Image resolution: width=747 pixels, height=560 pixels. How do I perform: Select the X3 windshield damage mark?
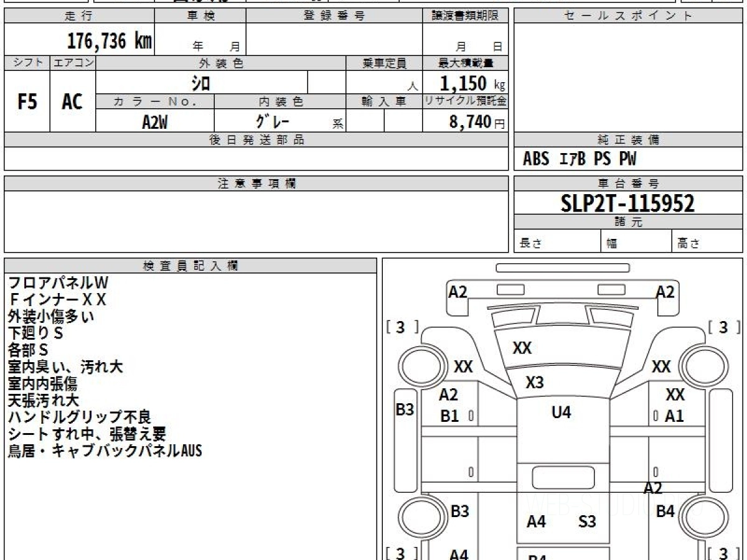[x=534, y=383]
